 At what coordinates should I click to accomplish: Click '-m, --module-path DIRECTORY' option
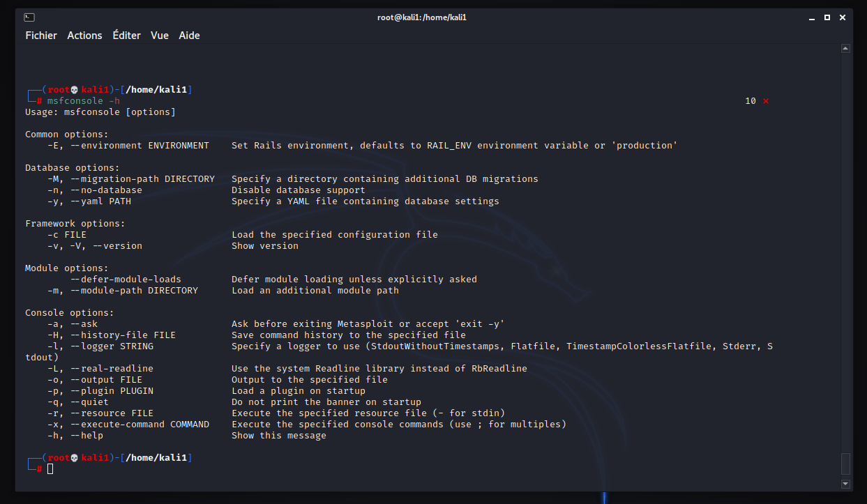123,291
